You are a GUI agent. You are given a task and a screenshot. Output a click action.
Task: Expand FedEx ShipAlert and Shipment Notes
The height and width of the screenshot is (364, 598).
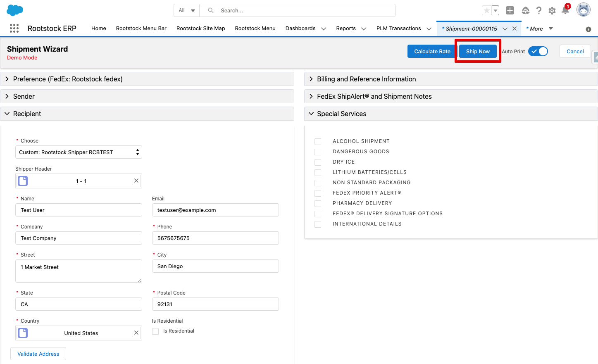pyautogui.click(x=451, y=96)
